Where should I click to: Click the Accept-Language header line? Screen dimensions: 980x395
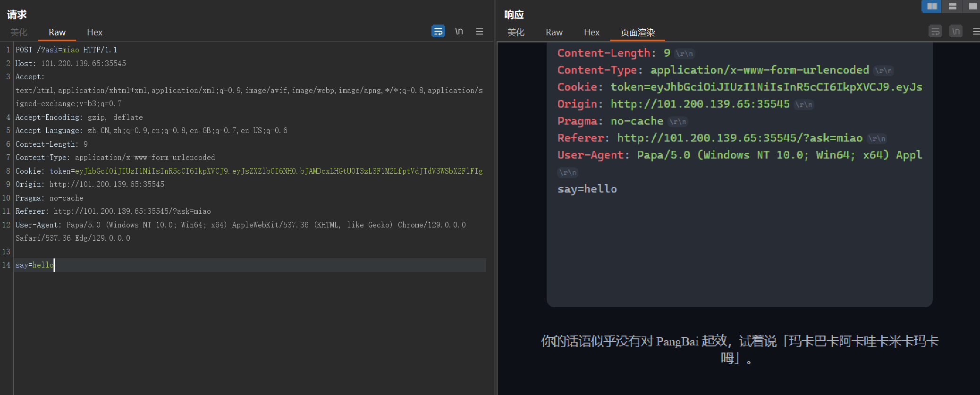pyautogui.click(x=151, y=130)
